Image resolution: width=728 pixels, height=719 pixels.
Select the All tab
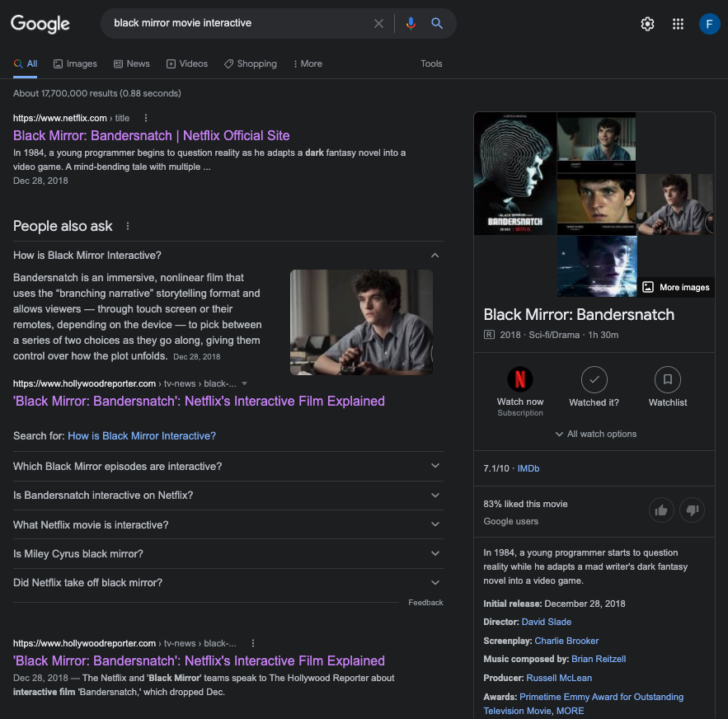pos(26,63)
